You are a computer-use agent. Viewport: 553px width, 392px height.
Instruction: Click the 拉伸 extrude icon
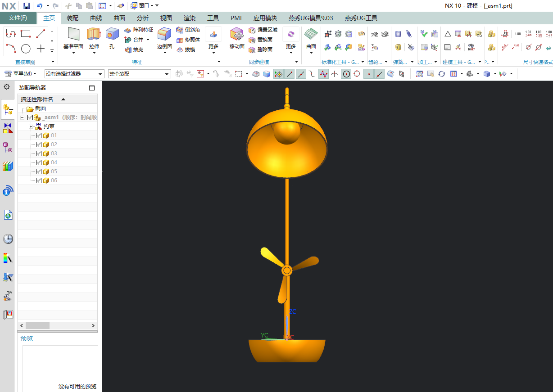[x=94, y=34]
